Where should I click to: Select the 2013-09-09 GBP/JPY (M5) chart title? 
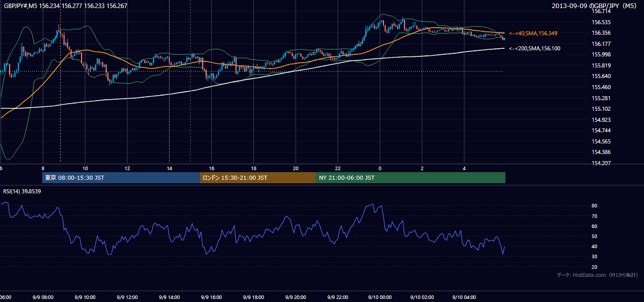click(595, 6)
